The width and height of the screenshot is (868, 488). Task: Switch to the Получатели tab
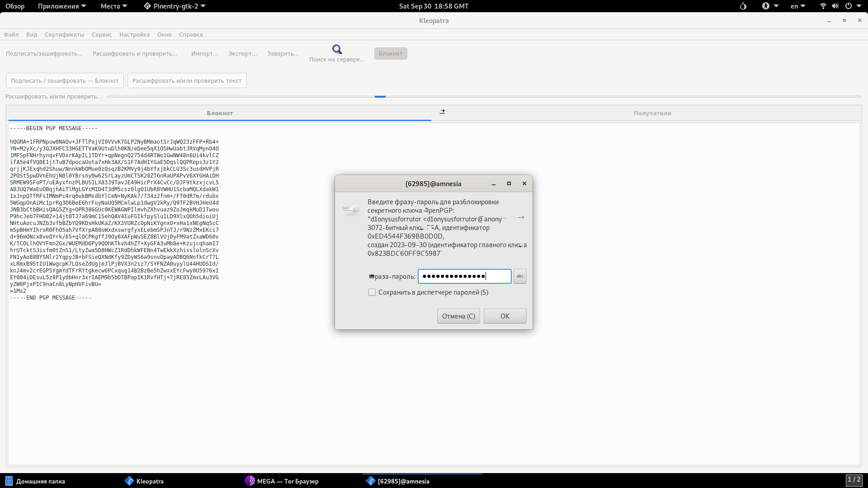pos(652,113)
